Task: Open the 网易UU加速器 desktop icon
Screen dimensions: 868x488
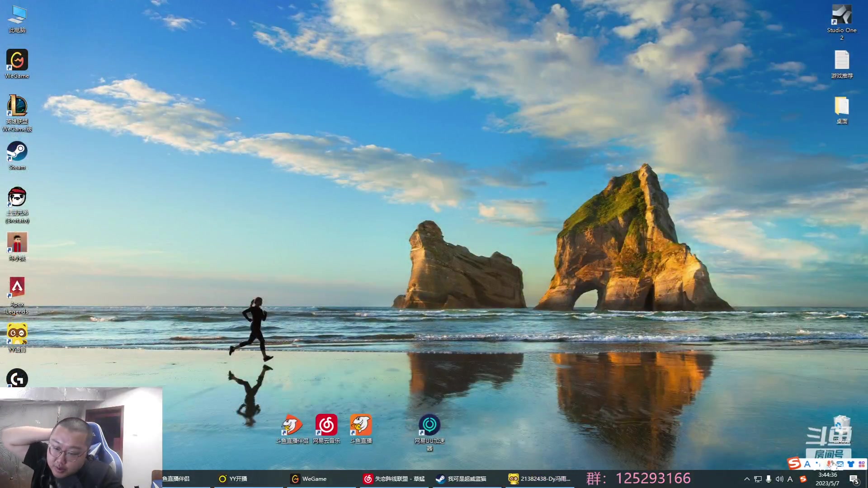Action: point(429,425)
